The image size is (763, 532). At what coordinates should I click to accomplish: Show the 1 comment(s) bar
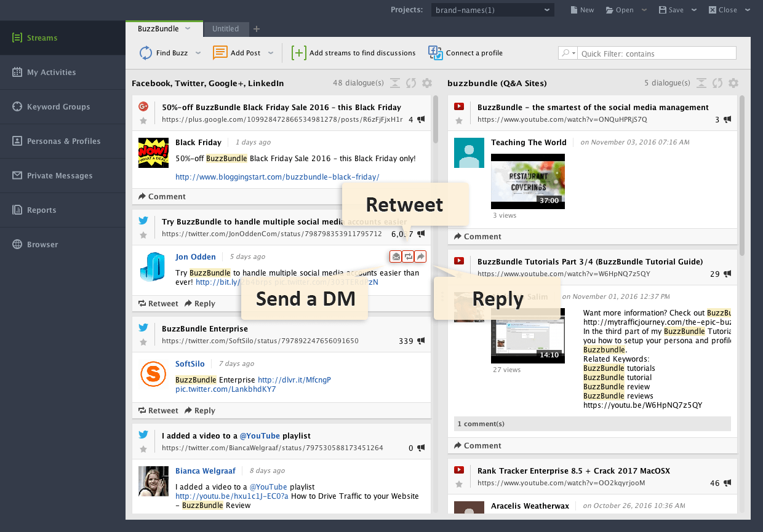(x=593, y=424)
